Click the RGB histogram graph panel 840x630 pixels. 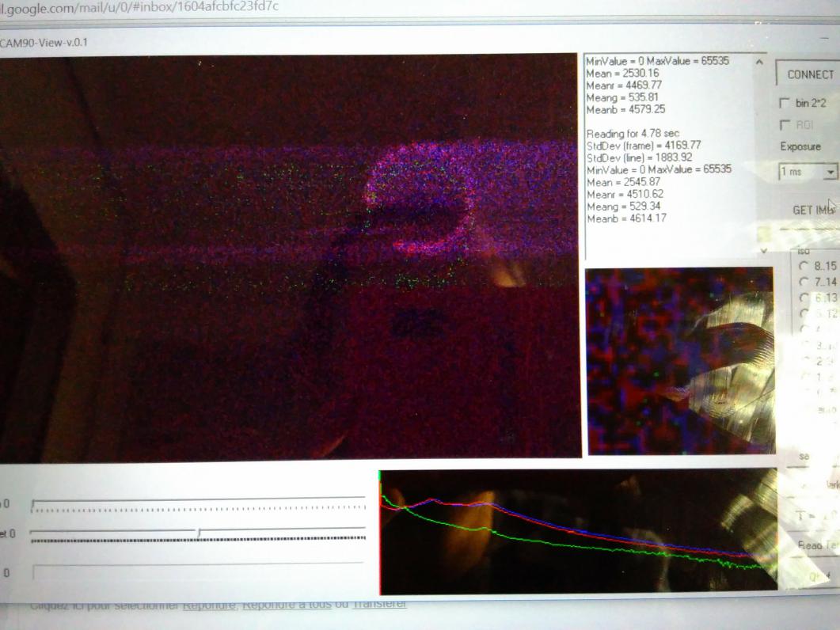(577, 533)
